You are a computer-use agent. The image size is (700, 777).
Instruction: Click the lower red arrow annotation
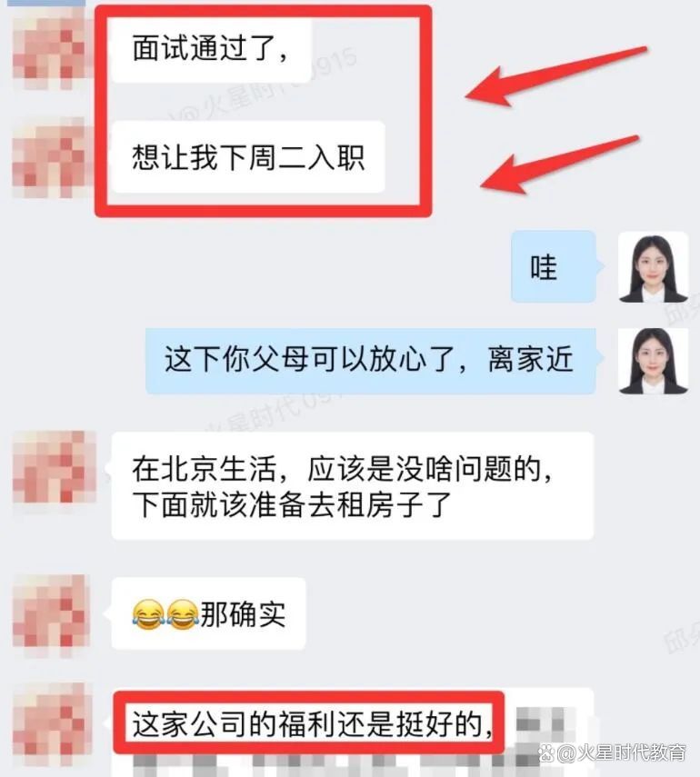(559, 165)
